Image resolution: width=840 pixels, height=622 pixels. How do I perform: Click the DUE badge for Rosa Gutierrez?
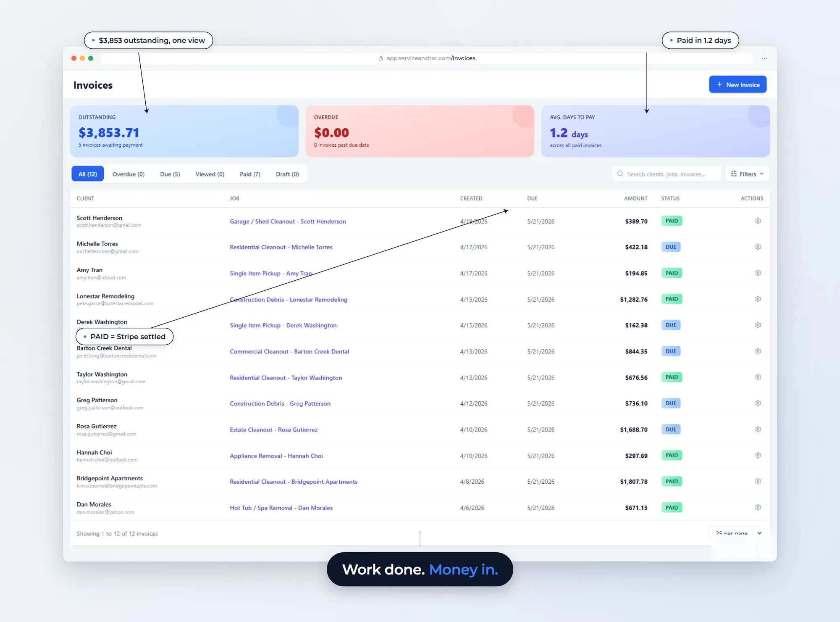click(671, 430)
